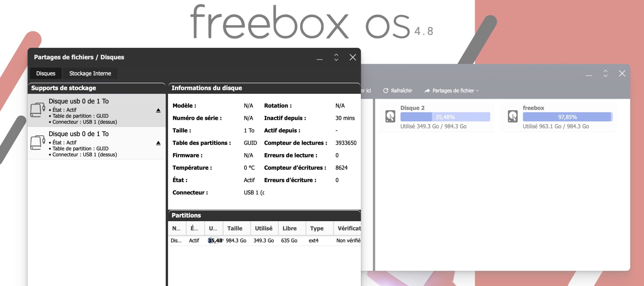
Task: Click the first USB disk drive icon
Action: coord(38,110)
